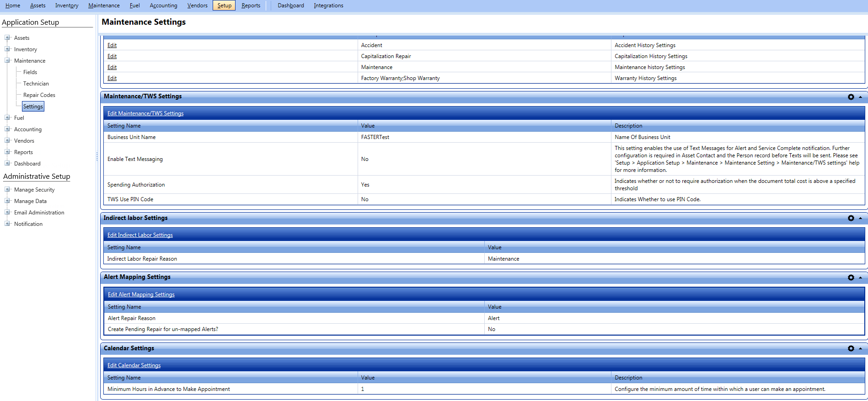Select the Setup menu tab
The height and width of the screenshot is (401, 868).
[x=224, y=5]
